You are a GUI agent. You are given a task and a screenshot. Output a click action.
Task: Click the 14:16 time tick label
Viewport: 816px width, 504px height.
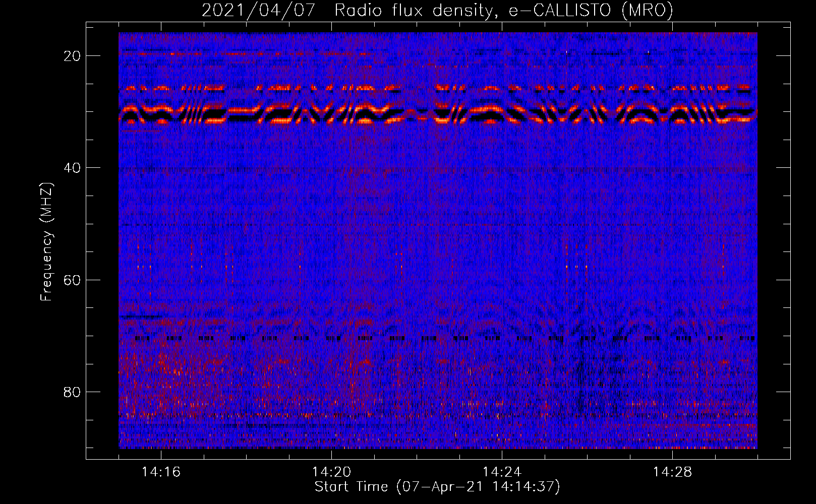coord(161,472)
